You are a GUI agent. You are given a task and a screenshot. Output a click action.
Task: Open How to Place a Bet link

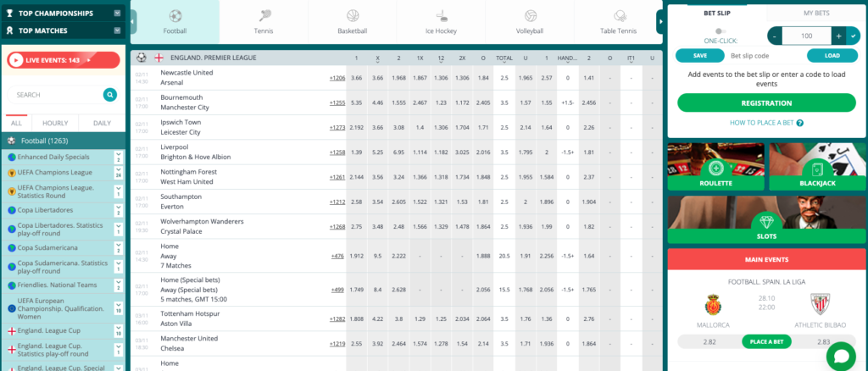pos(766,124)
